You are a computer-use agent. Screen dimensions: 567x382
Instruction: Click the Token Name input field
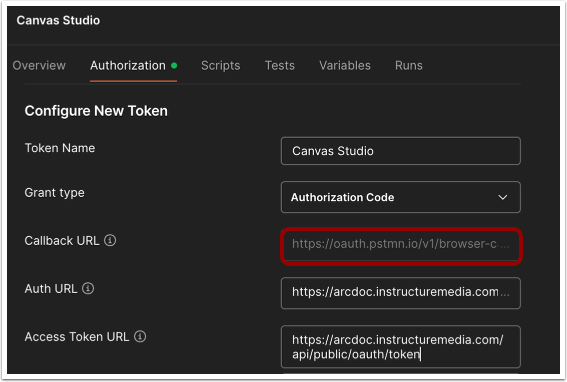(x=401, y=151)
